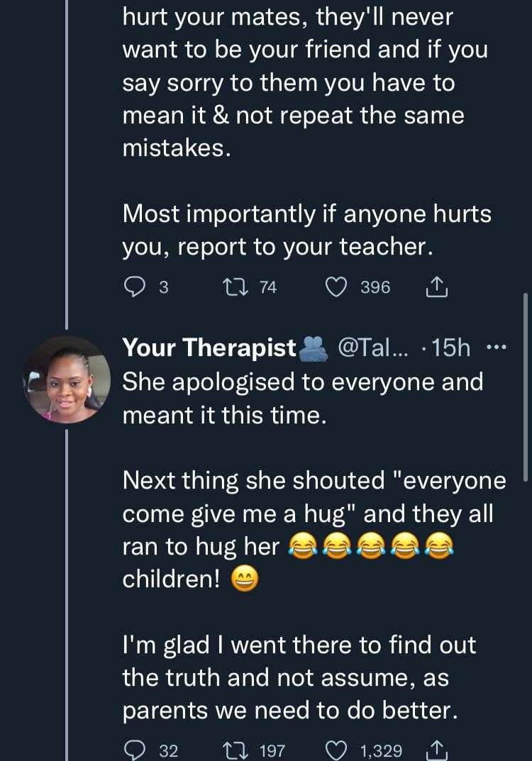Tap the 396 likes count
The width and height of the screenshot is (532, 761).
(375, 287)
